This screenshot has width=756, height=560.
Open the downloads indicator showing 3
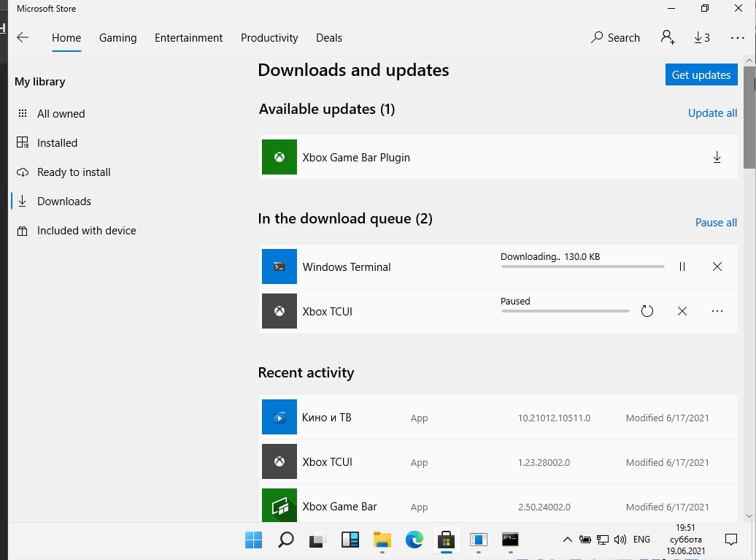(x=701, y=38)
